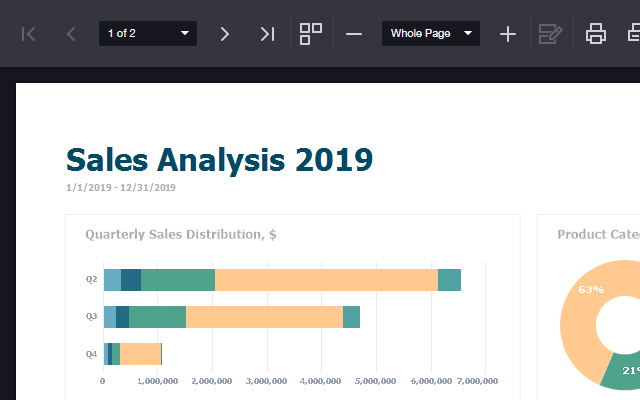
Task: Click the zoom out minus button
Action: pos(354,34)
